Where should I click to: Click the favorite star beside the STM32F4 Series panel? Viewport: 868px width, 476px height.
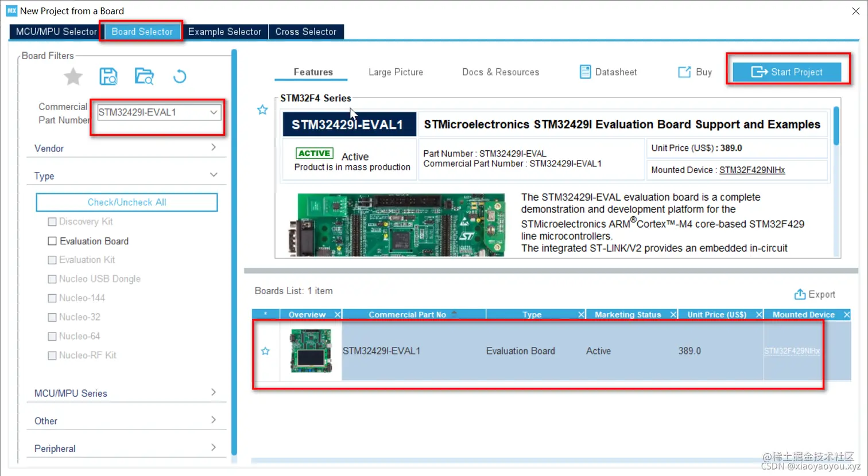pyautogui.click(x=262, y=110)
